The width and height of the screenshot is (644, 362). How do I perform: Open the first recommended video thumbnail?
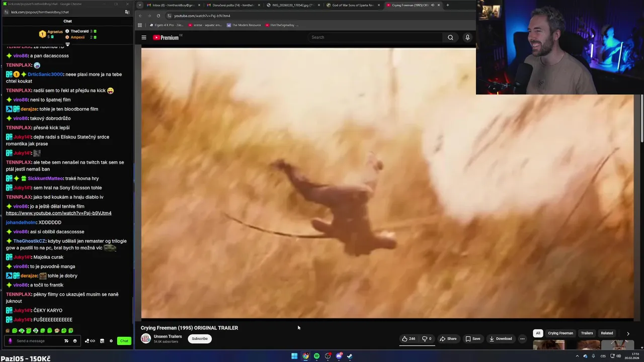tap(548, 345)
